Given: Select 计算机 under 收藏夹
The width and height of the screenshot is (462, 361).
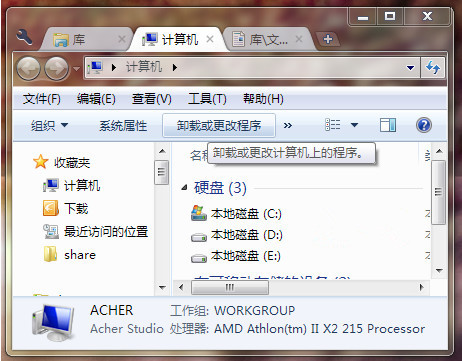Looking at the screenshot, I should [82, 186].
